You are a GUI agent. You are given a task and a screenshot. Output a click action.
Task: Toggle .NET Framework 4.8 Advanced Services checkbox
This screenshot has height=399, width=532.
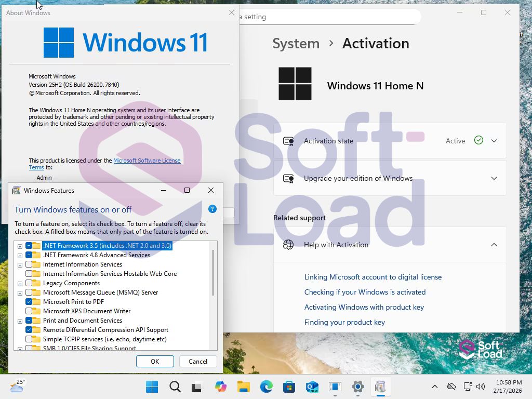point(29,255)
